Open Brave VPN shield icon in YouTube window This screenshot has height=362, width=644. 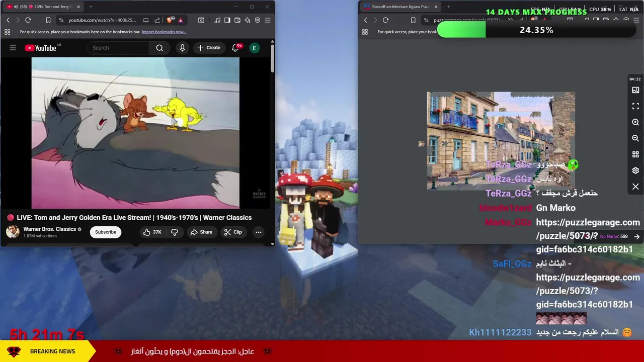click(x=258, y=20)
